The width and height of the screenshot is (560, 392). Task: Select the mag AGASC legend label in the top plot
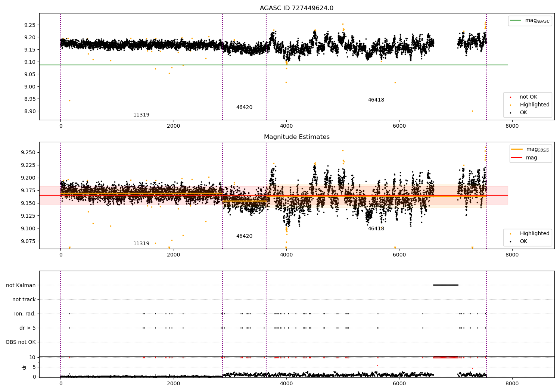pyautogui.click(x=537, y=21)
